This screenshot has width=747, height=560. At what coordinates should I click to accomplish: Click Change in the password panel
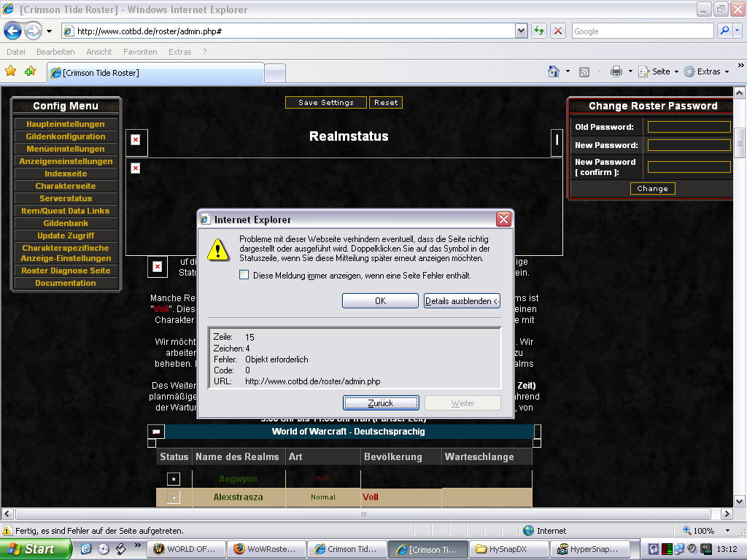click(652, 189)
